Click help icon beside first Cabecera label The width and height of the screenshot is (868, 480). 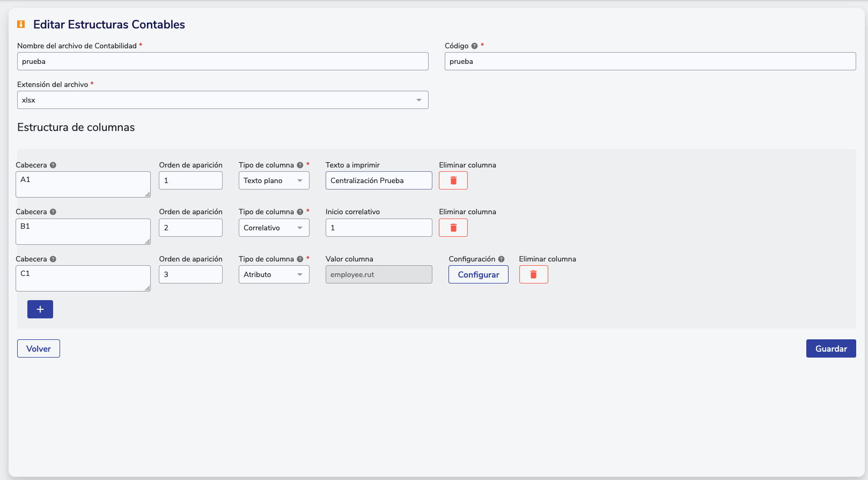coord(53,165)
